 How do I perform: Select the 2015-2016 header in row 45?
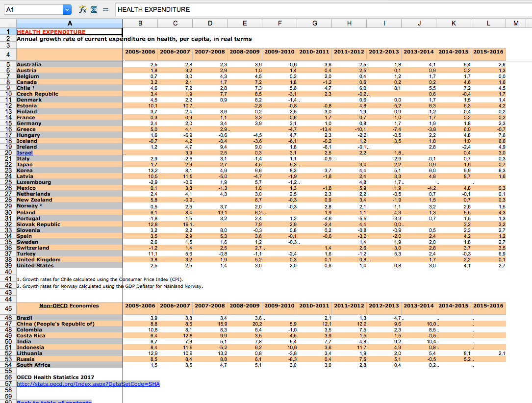488,306
